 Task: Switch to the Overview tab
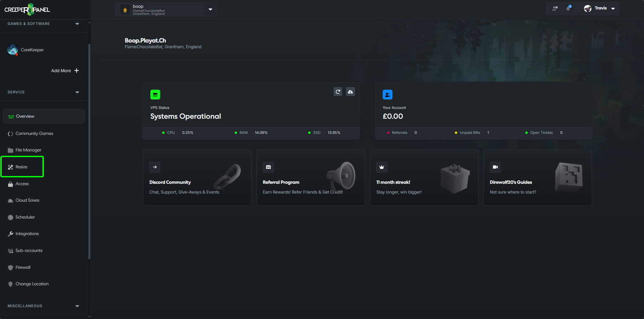click(x=25, y=116)
